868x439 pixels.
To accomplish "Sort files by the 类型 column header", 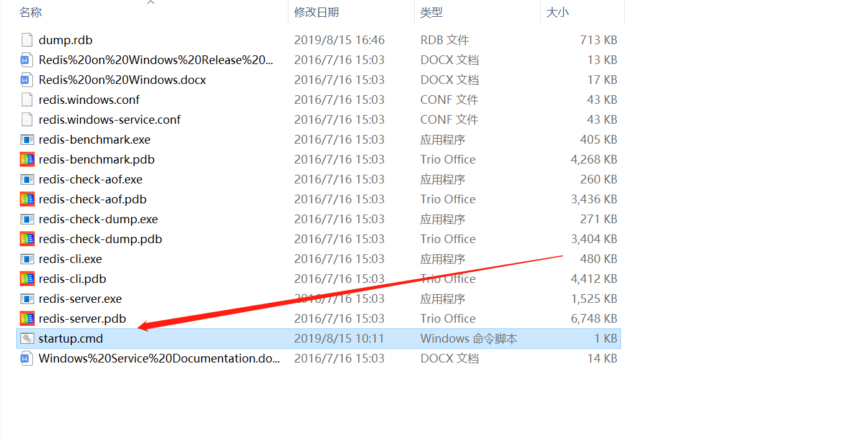I will click(x=432, y=12).
